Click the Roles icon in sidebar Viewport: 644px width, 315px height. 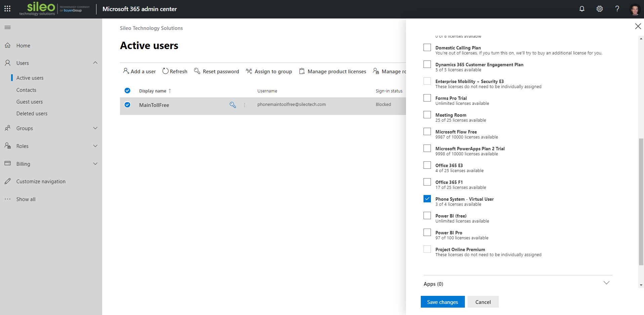[x=8, y=146]
